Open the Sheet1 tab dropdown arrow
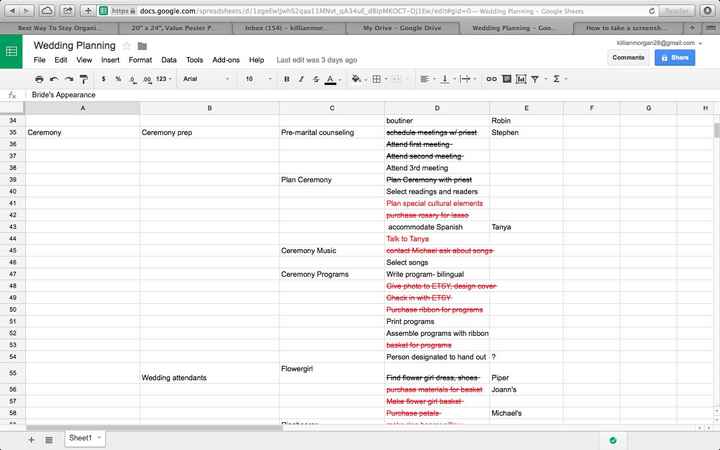This screenshot has height=450, width=720. (x=100, y=438)
